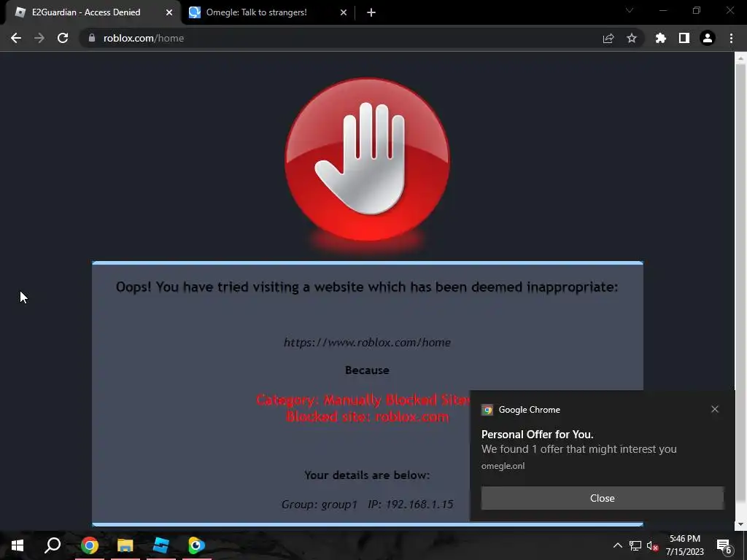Bookmark this page with star icon
This screenshot has height=560, width=747.
(632, 38)
